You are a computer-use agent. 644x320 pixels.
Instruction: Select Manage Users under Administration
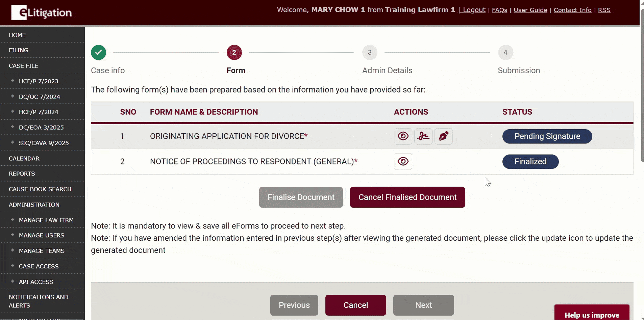pyautogui.click(x=42, y=236)
